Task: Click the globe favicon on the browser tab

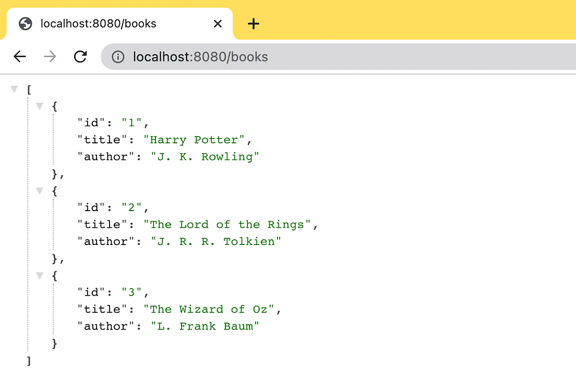Action: point(24,23)
